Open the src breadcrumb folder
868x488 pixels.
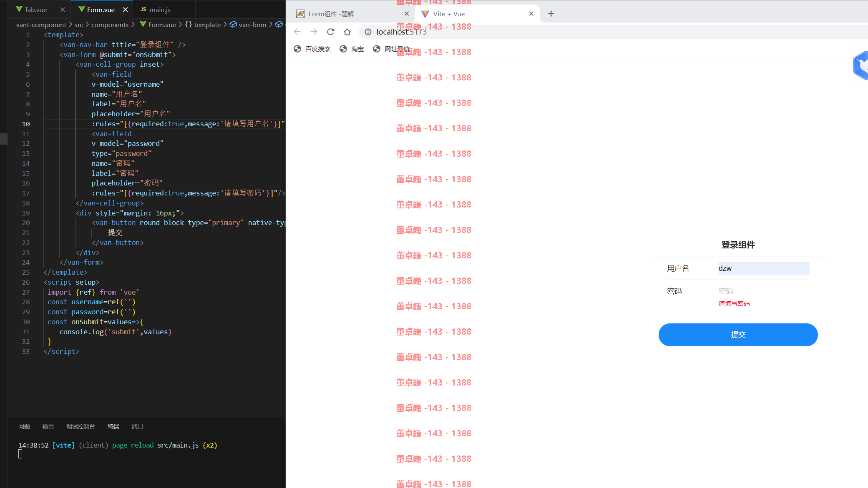(x=79, y=25)
